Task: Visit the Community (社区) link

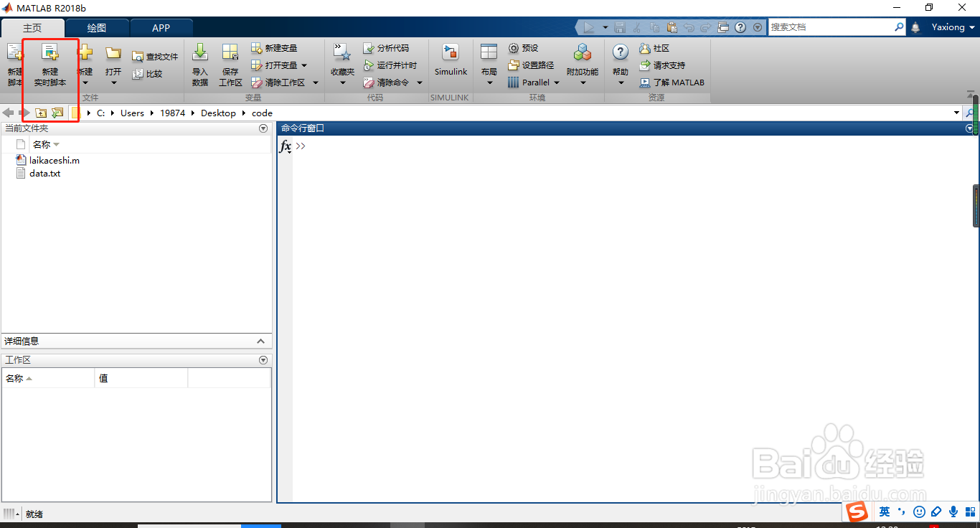Action: (654, 48)
